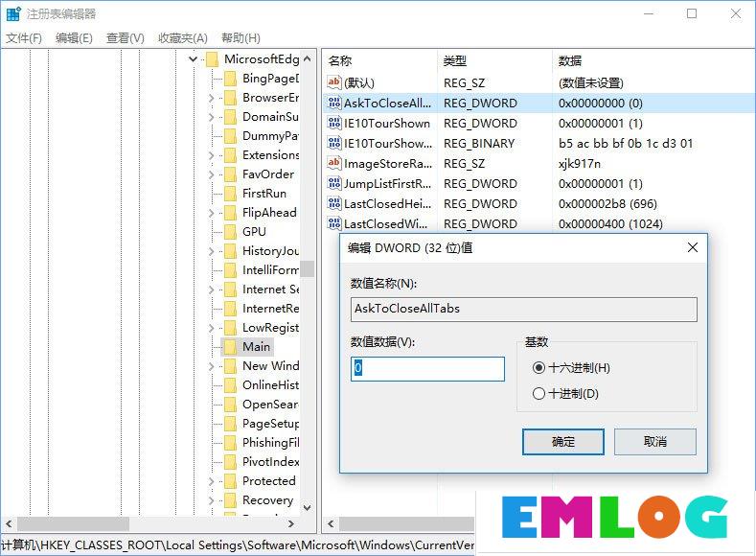Expand the FavOrder tree node
Viewport: 756px width, 556px height.
211,174
